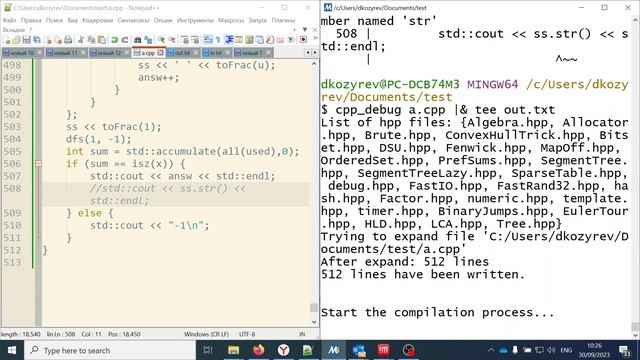Click the Copy icon in toolbar
Screen dimensions: 640x360
click(x=91, y=40)
